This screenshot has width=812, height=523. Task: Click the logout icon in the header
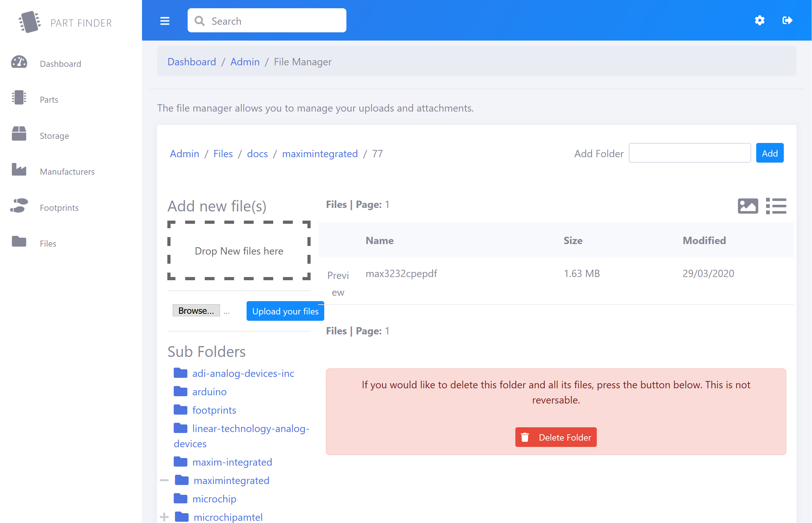pos(788,20)
